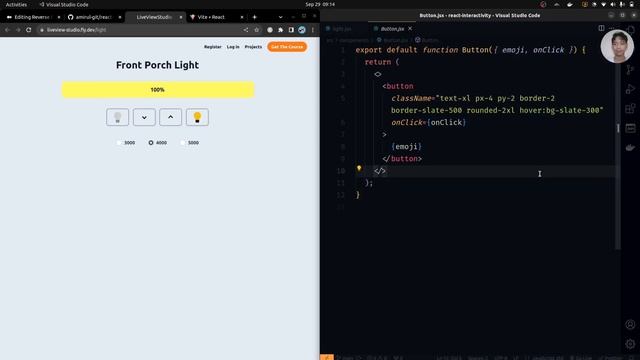The image size is (640, 360).
Task: Switch to the LiveViewStudio browser tab
Action: (154, 17)
